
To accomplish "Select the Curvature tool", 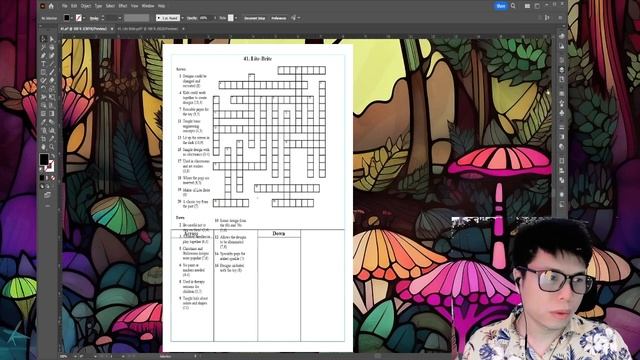I will pos(52,56).
